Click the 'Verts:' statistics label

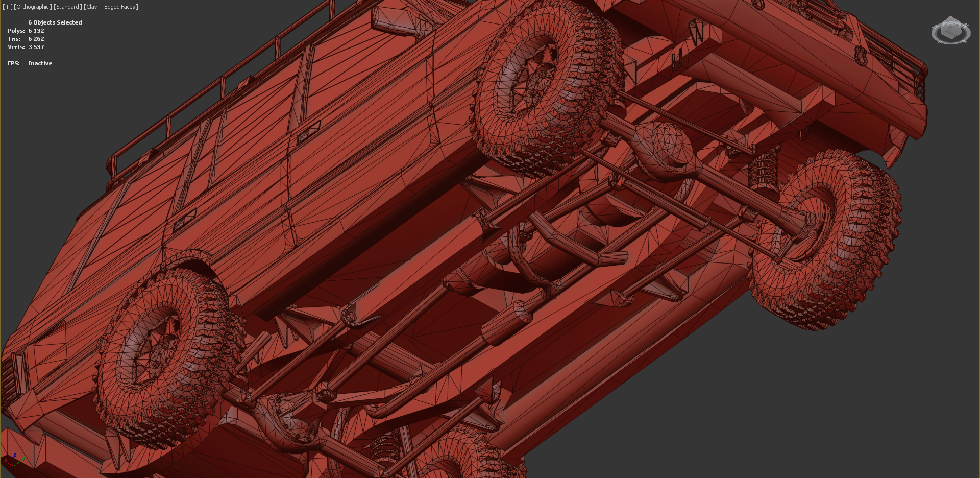coord(16,47)
